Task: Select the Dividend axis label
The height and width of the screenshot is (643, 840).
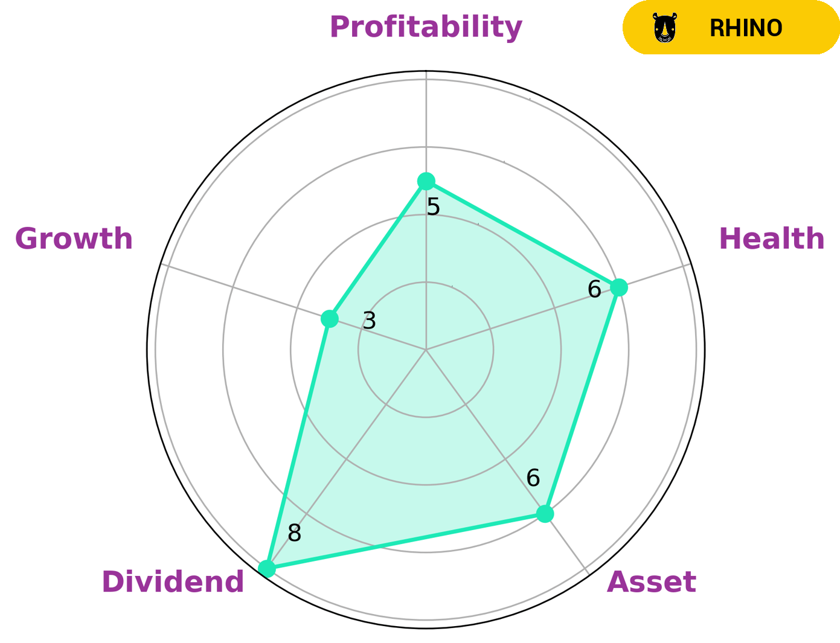Action: coord(173,582)
